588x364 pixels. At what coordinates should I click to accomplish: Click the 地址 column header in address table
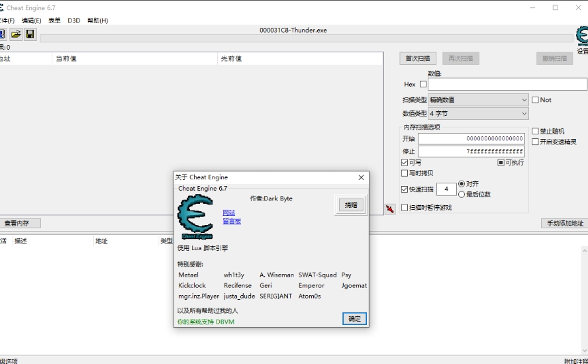(126, 241)
